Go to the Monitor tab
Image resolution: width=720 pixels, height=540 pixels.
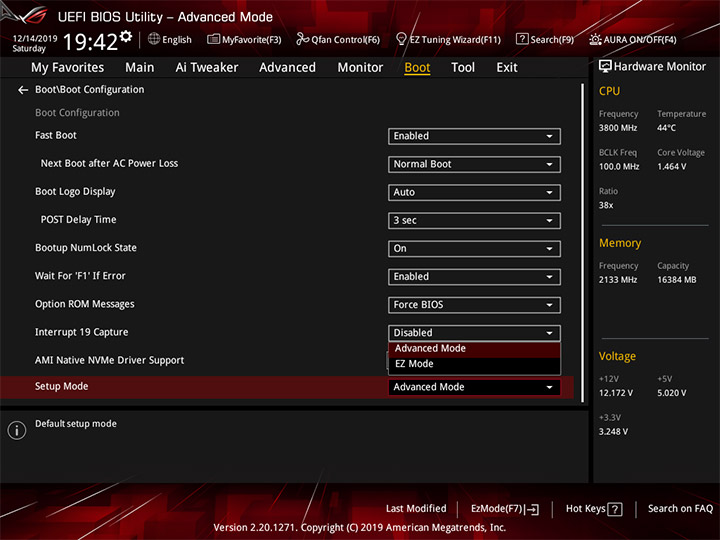point(360,68)
